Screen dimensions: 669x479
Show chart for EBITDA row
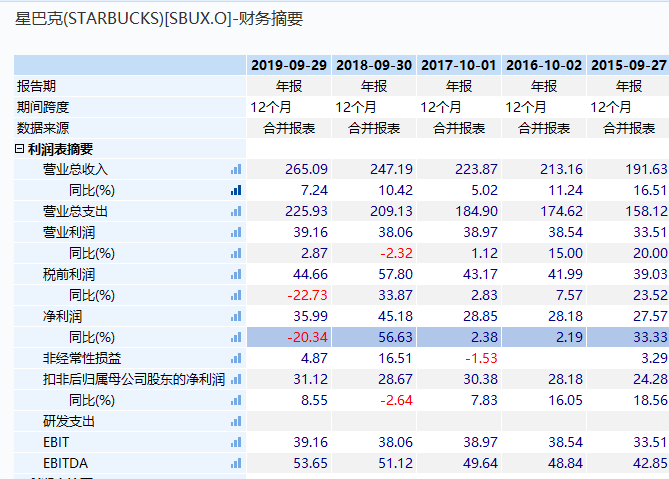(x=236, y=463)
